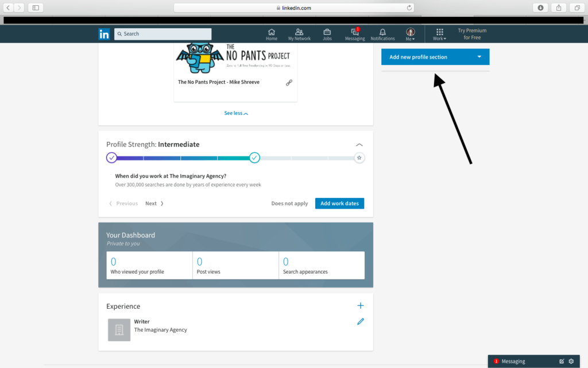Reload the page icon
This screenshot has height=368, width=588.
pyautogui.click(x=409, y=7)
